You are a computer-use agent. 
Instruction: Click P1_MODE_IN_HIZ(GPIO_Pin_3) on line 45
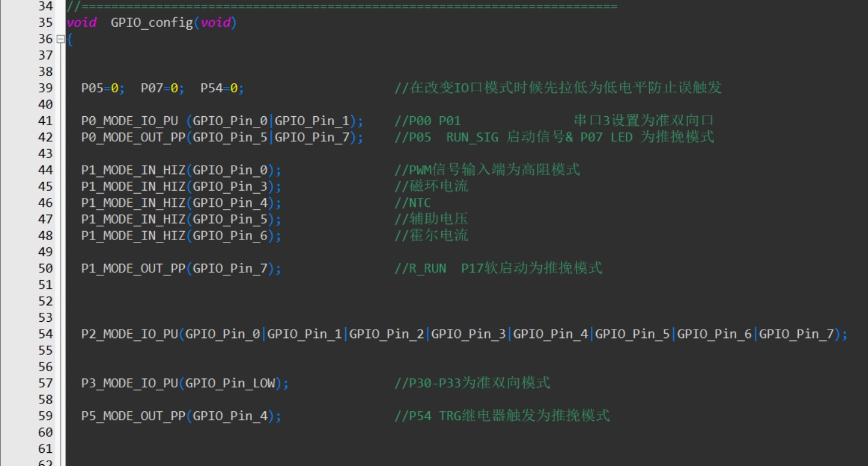tap(181, 187)
